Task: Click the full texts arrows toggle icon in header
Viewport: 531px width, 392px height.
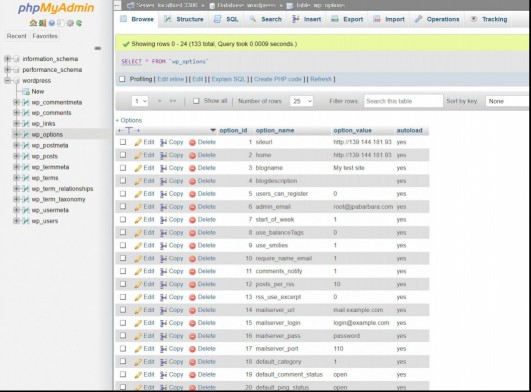Action: pyautogui.click(x=129, y=131)
